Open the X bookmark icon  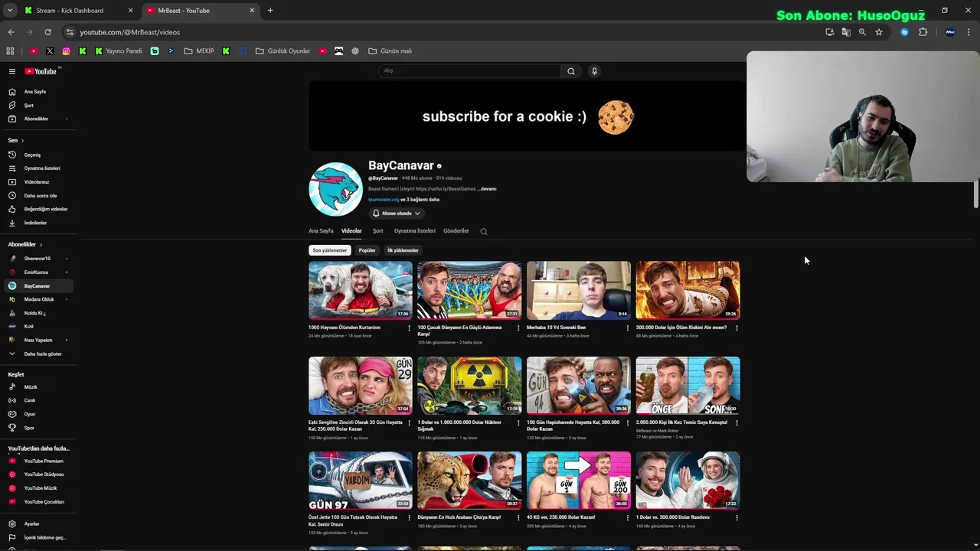(x=50, y=51)
